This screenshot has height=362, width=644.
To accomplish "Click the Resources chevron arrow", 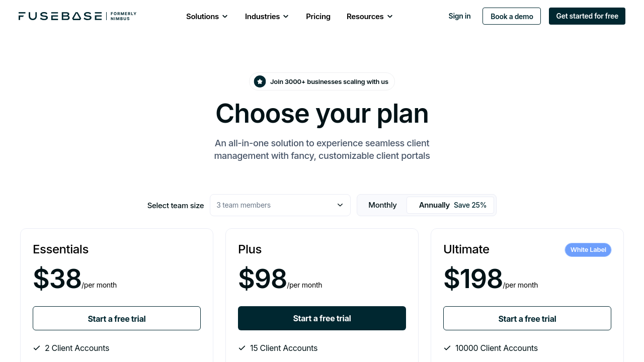I will pyautogui.click(x=390, y=17).
